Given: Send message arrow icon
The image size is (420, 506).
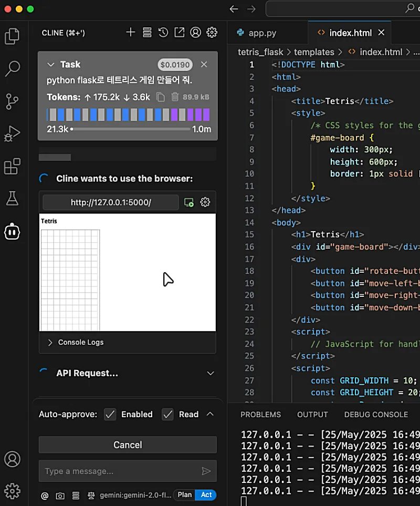Looking at the screenshot, I should 206,471.
